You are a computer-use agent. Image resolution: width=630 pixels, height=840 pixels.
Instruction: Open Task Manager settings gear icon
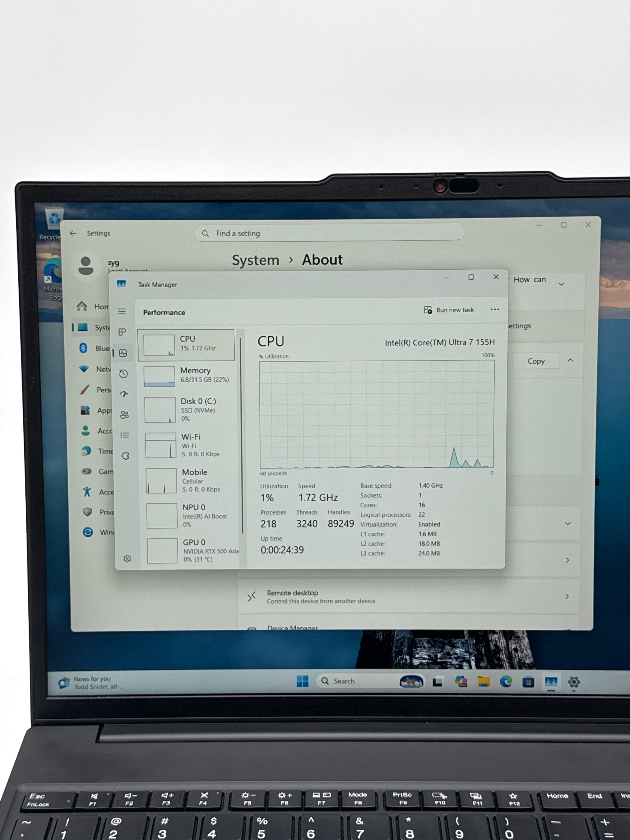pyautogui.click(x=127, y=558)
